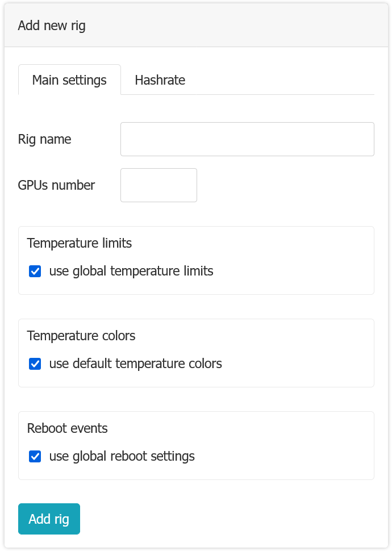The image size is (392, 551).
Task: Click the Add rig button
Action: coord(49,519)
